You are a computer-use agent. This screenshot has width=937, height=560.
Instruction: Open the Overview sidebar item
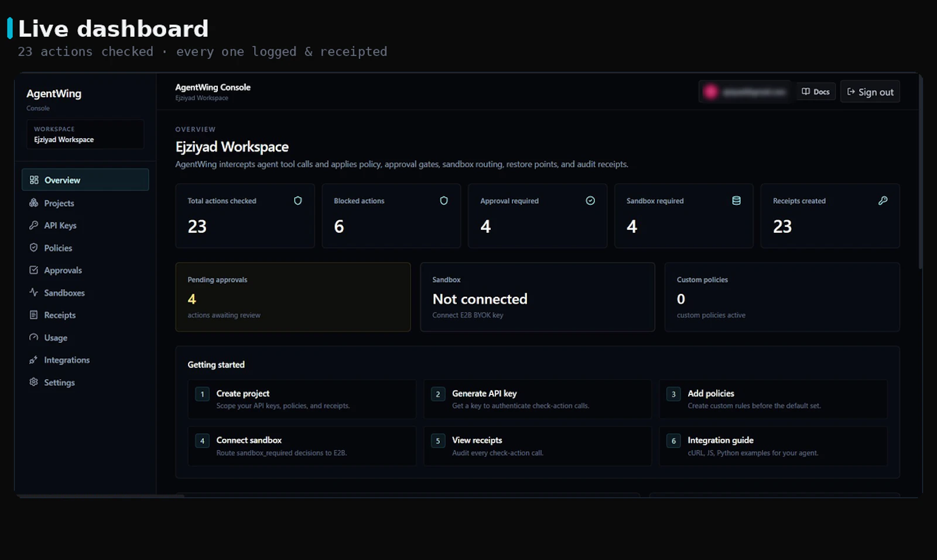point(85,180)
